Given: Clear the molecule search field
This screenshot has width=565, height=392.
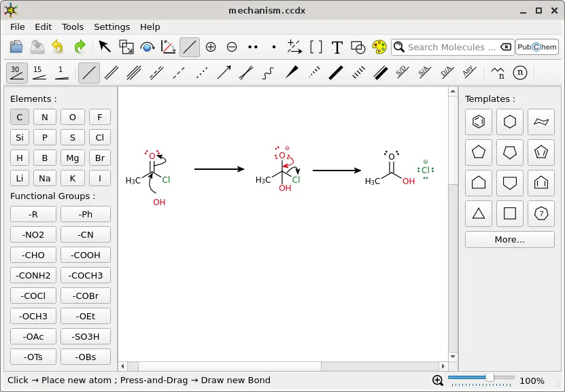Looking at the screenshot, I should click(x=506, y=47).
